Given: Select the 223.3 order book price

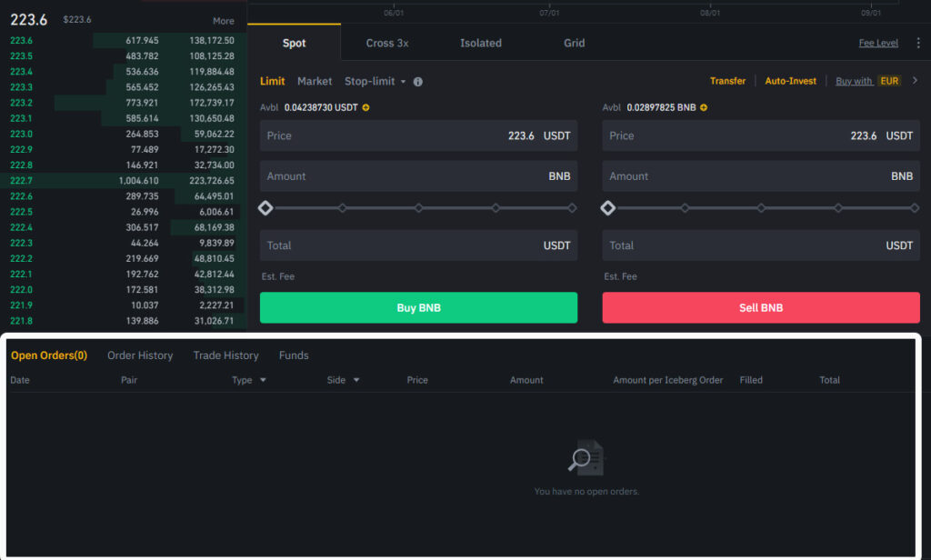Looking at the screenshot, I should click(x=22, y=87).
